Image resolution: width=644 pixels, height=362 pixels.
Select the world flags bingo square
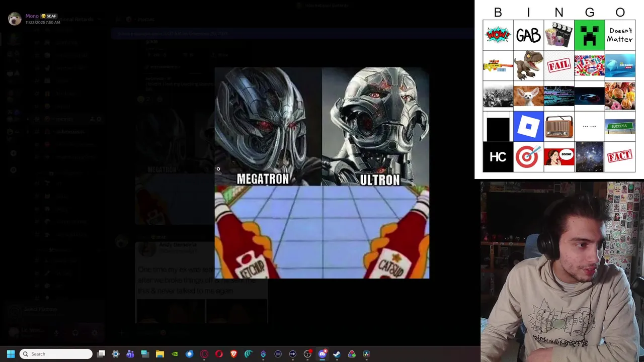click(589, 66)
